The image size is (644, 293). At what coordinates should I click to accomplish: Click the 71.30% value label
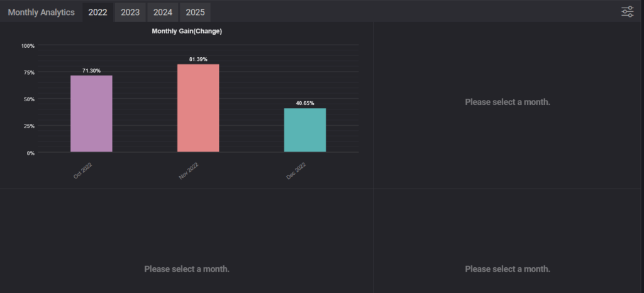tap(91, 70)
